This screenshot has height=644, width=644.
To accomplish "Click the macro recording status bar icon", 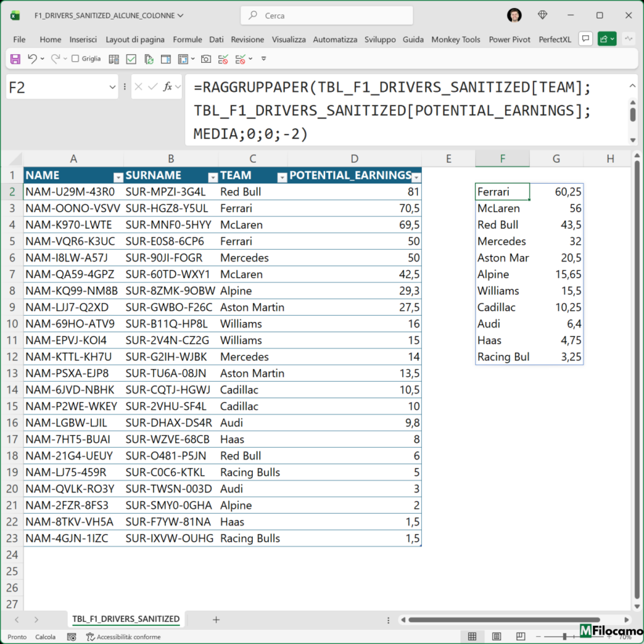I will [x=72, y=637].
